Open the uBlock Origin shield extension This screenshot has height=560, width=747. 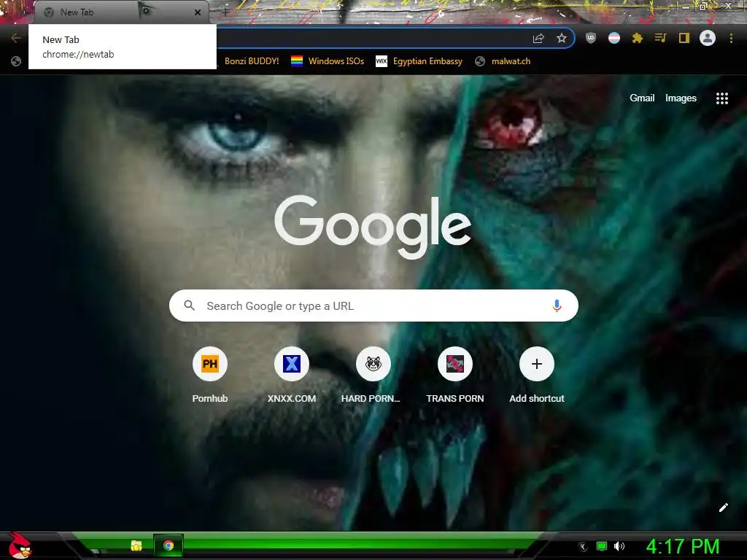(591, 38)
